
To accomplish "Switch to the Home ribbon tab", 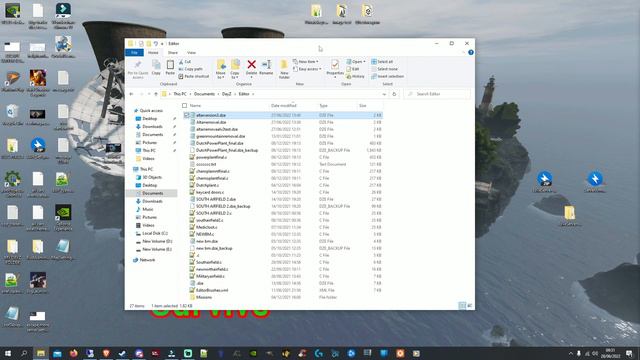I will coord(153,52).
